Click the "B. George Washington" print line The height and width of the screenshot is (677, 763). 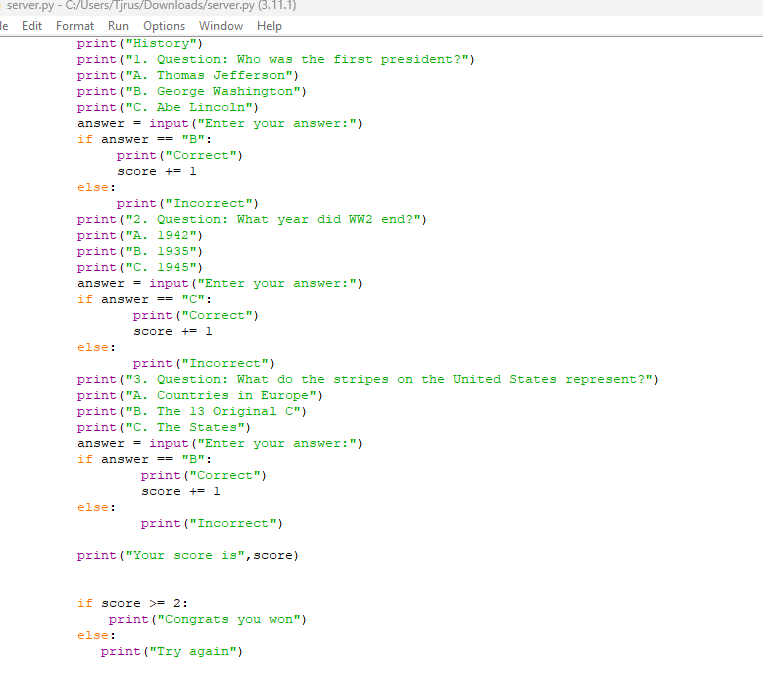pyautogui.click(x=191, y=91)
